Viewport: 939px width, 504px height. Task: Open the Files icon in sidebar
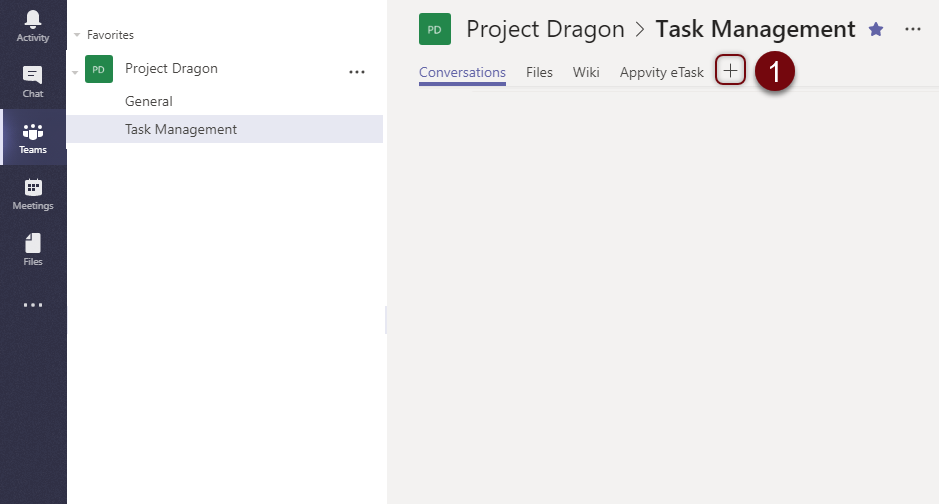click(x=33, y=250)
